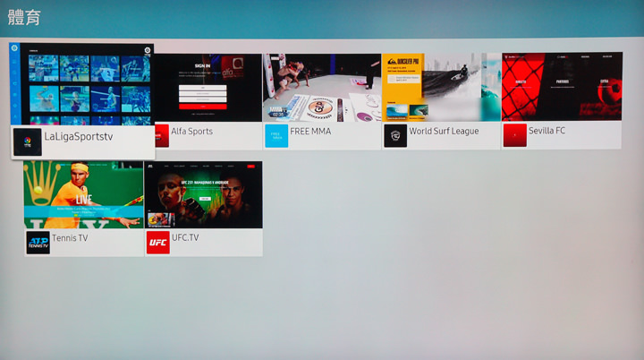Click the 體育 category heading
Viewport: 644px width, 360px height.
pos(27,17)
